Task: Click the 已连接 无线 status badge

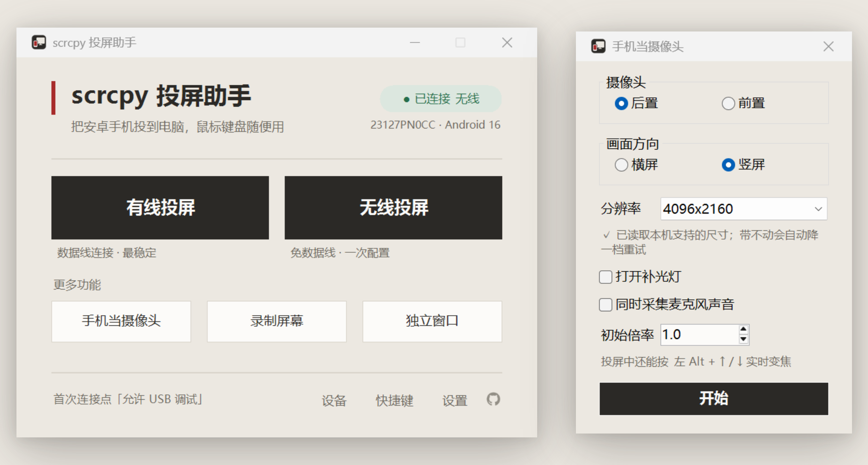Action: [x=441, y=99]
